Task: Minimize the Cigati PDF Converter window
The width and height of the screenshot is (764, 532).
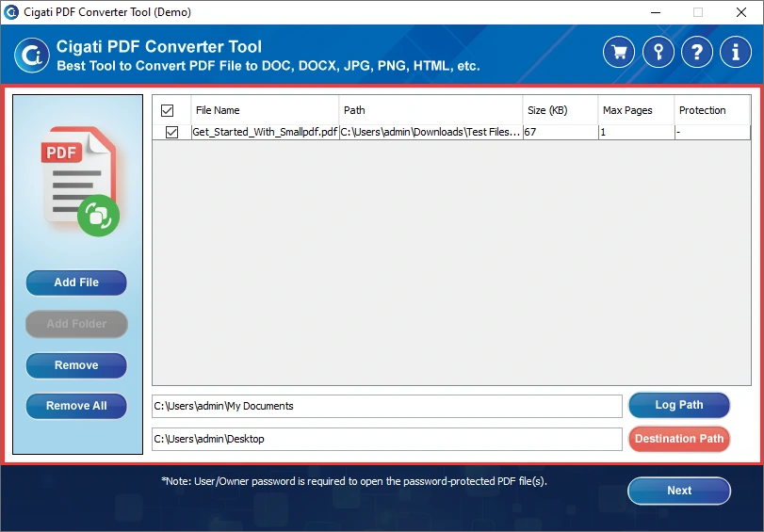Action: click(656, 12)
